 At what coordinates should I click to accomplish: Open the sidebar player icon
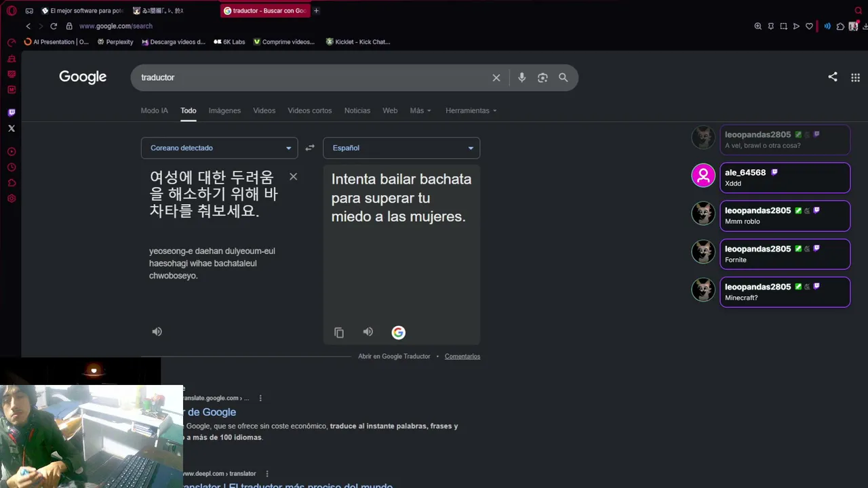[x=12, y=152]
